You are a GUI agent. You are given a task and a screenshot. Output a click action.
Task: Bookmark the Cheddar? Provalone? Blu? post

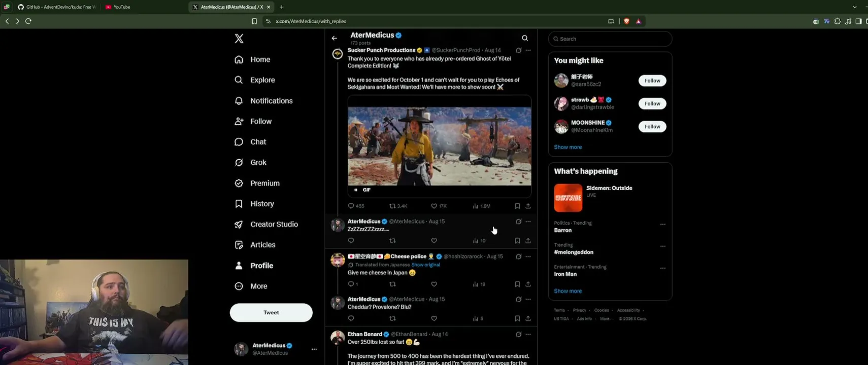click(x=517, y=318)
